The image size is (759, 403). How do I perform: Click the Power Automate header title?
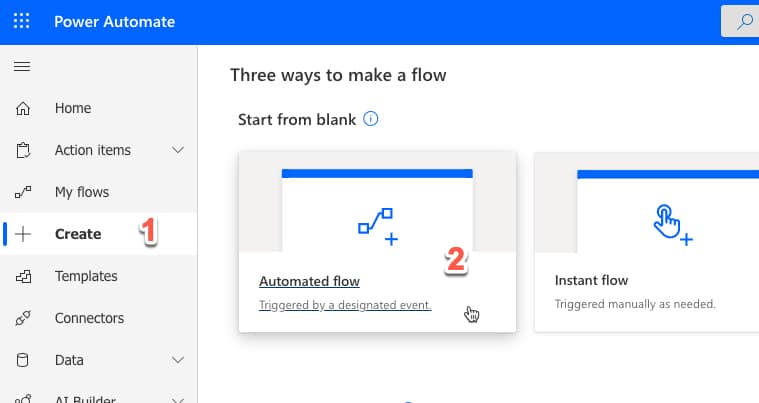click(x=114, y=22)
